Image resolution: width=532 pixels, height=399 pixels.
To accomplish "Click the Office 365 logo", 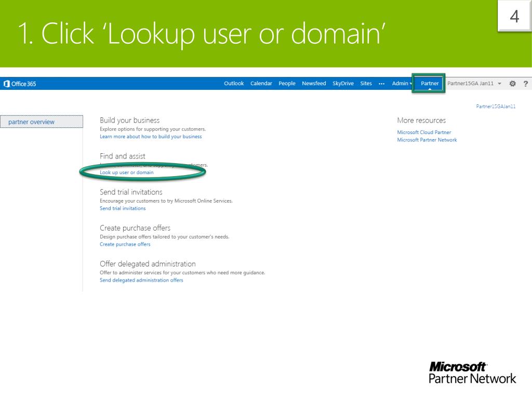I will [20, 84].
